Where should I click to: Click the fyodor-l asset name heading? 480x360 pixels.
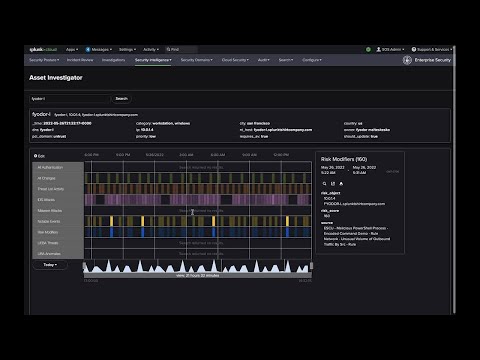tap(41, 114)
